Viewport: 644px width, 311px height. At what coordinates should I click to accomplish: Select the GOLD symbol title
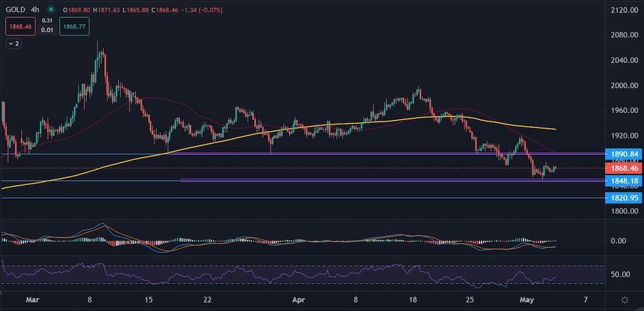click(16, 9)
